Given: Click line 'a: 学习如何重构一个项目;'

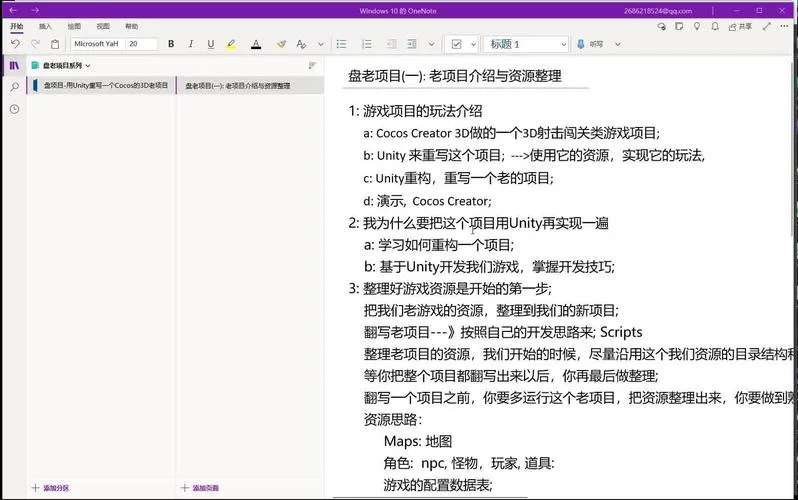Looking at the screenshot, I should tap(439, 245).
